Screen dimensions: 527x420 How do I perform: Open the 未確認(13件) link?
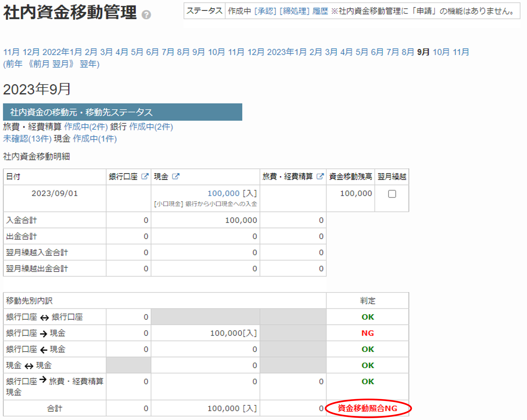tap(27, 139)
